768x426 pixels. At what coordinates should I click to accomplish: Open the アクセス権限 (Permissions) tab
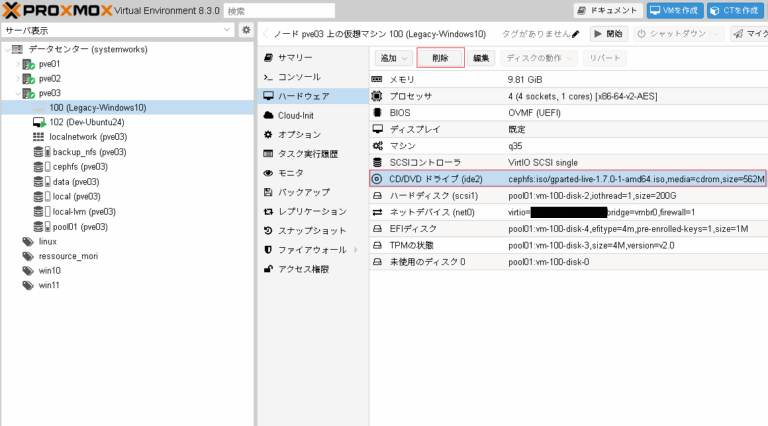312,269
